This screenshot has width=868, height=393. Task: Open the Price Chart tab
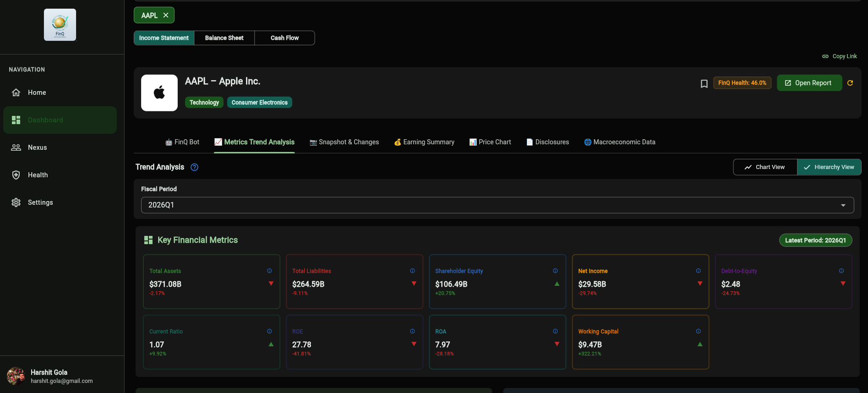tap(490, 142)
